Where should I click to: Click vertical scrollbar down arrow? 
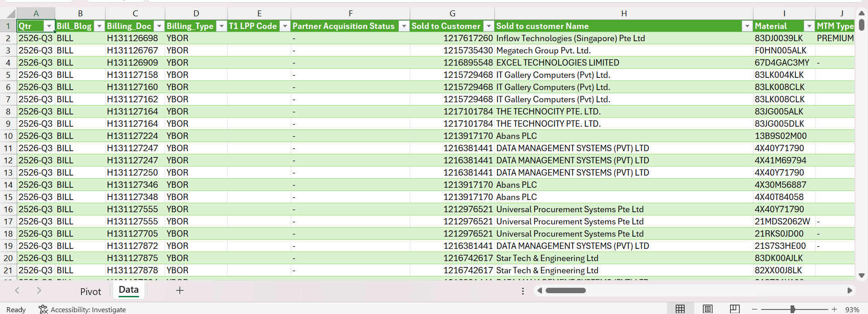[862, 275]
